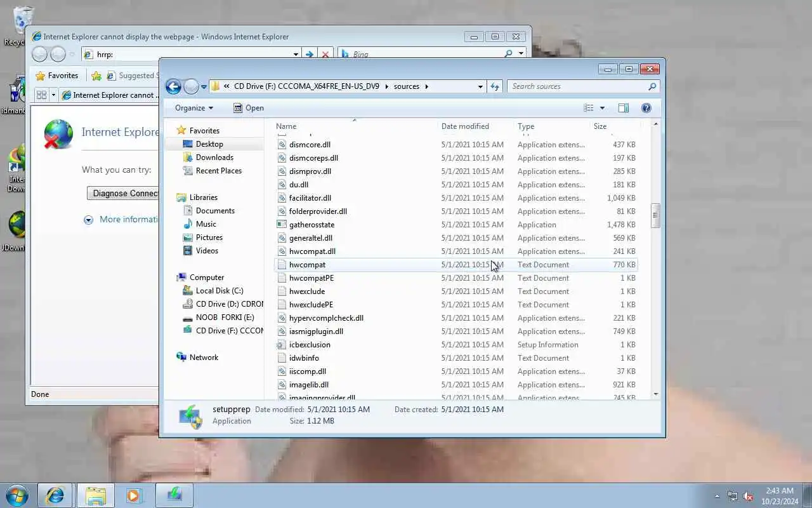
Task: Toggle the preview pane icon
Action: click(624, 108)
